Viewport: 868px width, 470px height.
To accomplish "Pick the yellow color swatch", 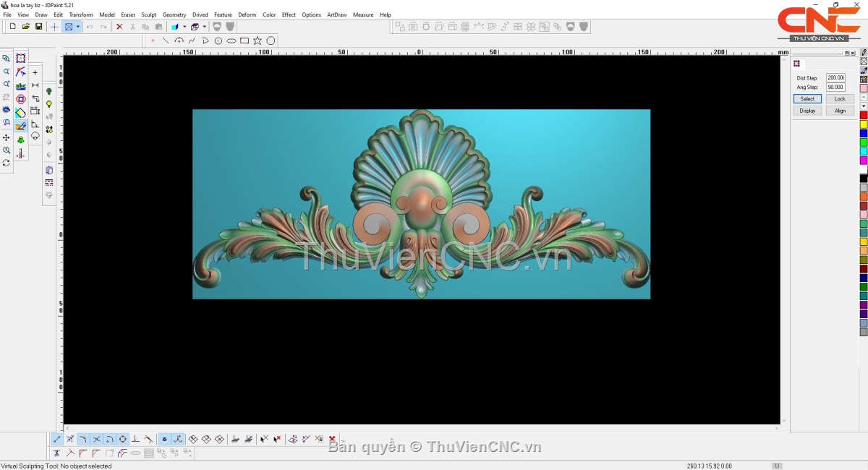I will 864,124.
